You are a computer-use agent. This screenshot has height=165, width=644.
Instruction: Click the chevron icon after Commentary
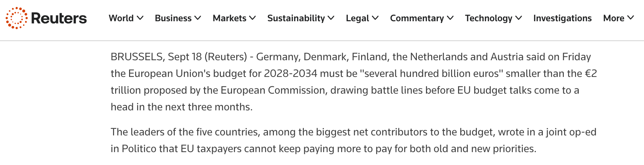[x=450, y=18]
